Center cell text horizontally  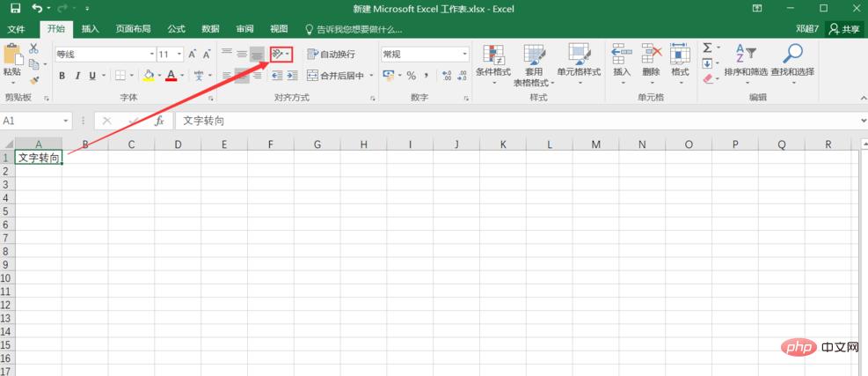pos(242,76)
